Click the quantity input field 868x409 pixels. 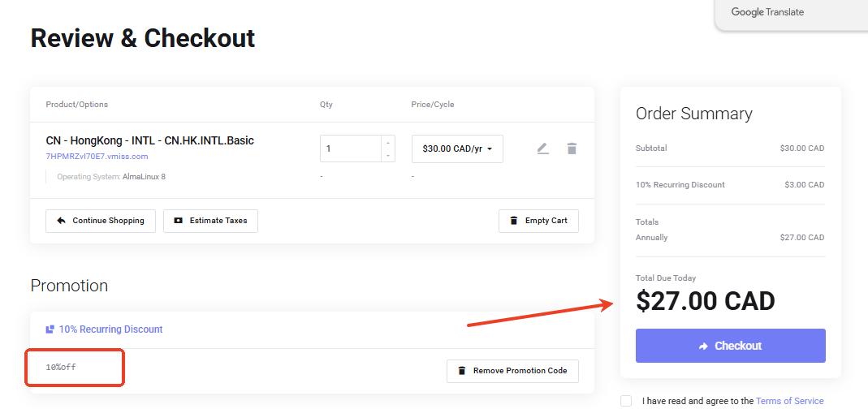pyautogui.click(x=350, y=149)
